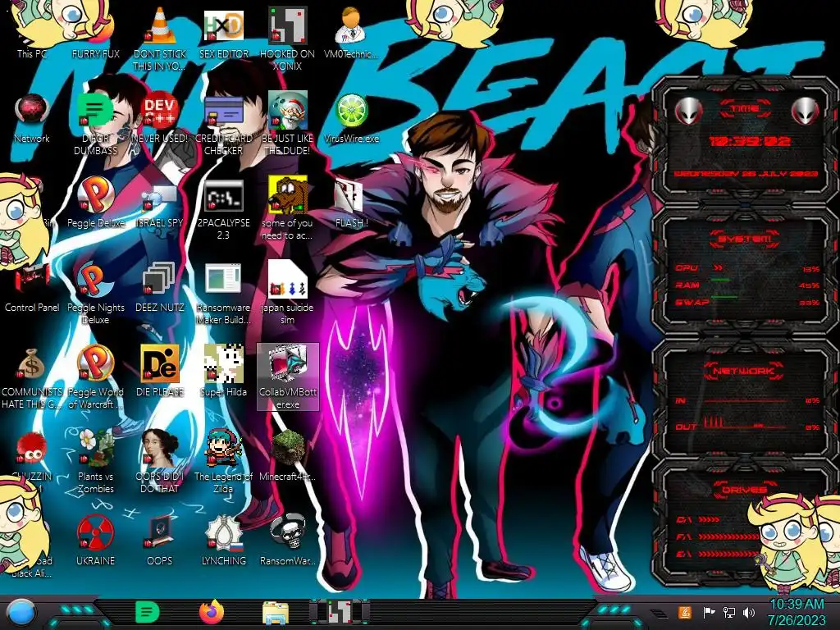
Task: Open File Explorer from the taskbar
Action: tap(276, 612)
